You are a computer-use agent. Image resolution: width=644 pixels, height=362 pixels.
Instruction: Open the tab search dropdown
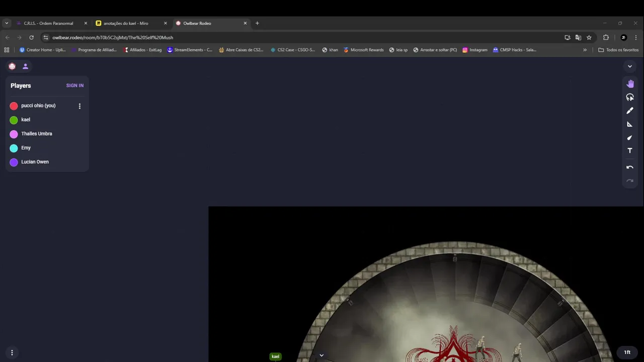pos(7,23)
